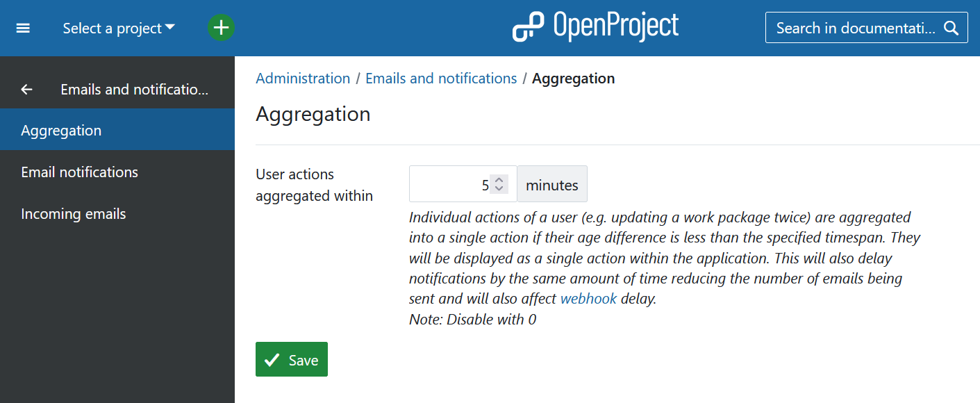Open the hamburger navigation menu
This screenshot has width=980, height=403.
click(23, 28)
